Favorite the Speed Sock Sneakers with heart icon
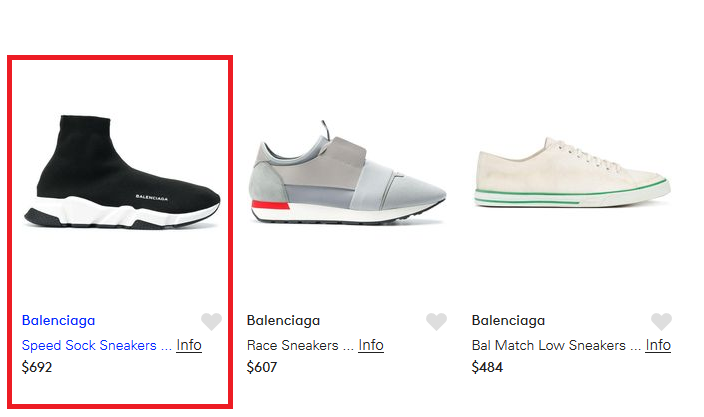704x417 pixels. coord(211,321)
